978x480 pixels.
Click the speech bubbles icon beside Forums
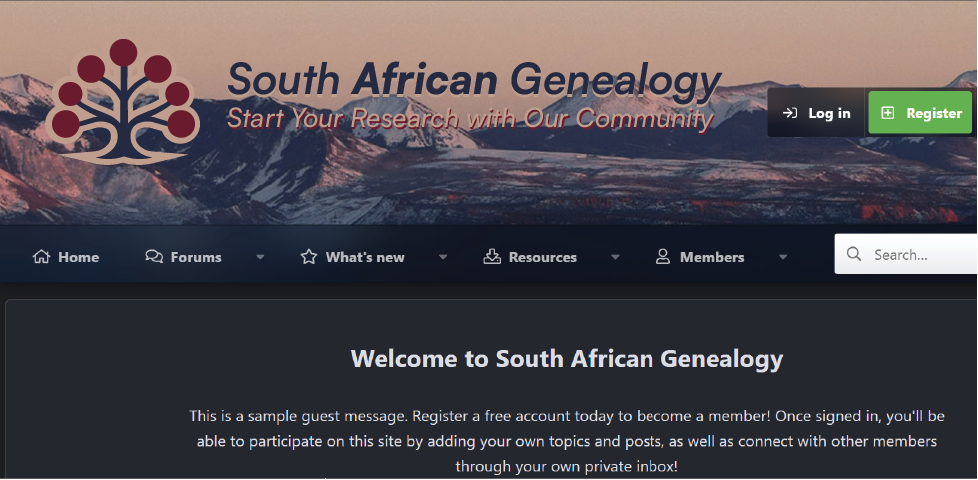(154, 257)
